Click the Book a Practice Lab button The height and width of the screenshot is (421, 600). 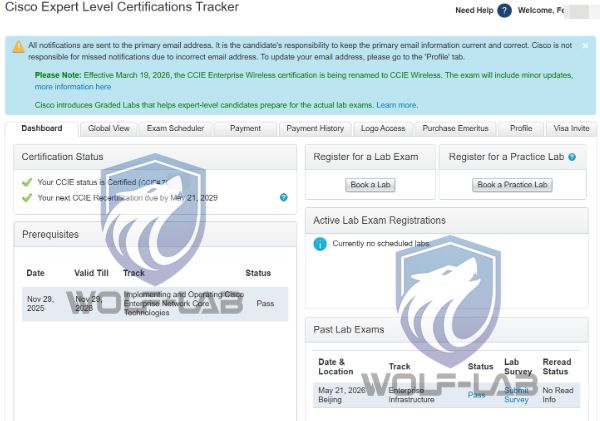tap(512, 185)
